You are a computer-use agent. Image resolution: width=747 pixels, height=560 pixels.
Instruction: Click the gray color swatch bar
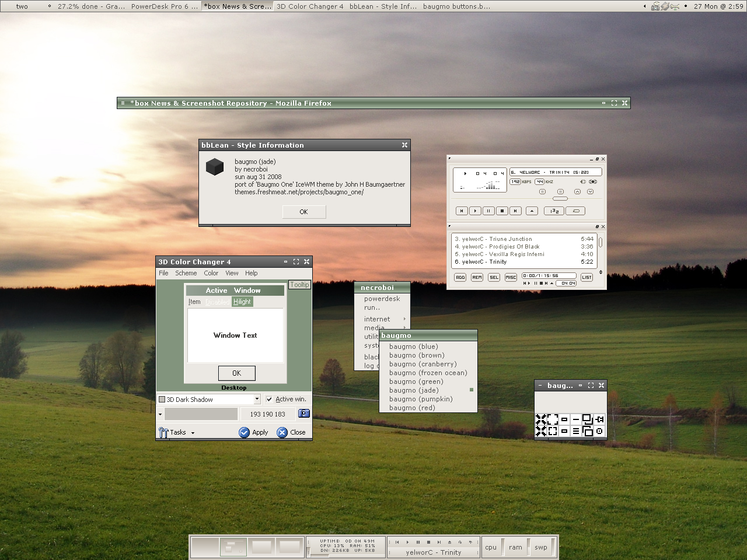point(201,414)
